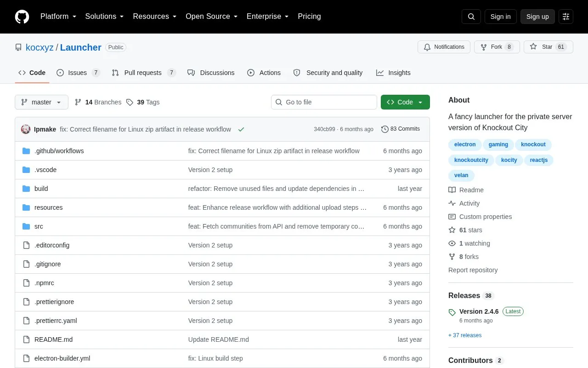
Task: Open the appearance settings icon next to Sign up
Action: 566,17
